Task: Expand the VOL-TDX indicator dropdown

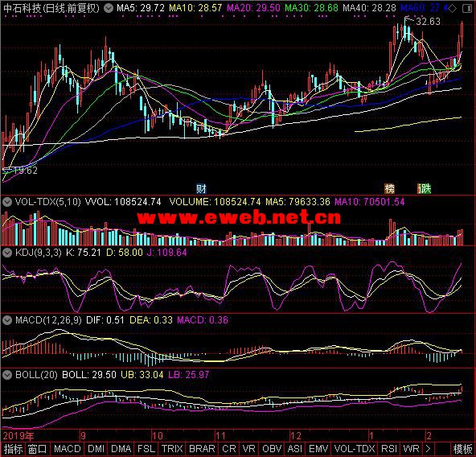Action: 6,202
